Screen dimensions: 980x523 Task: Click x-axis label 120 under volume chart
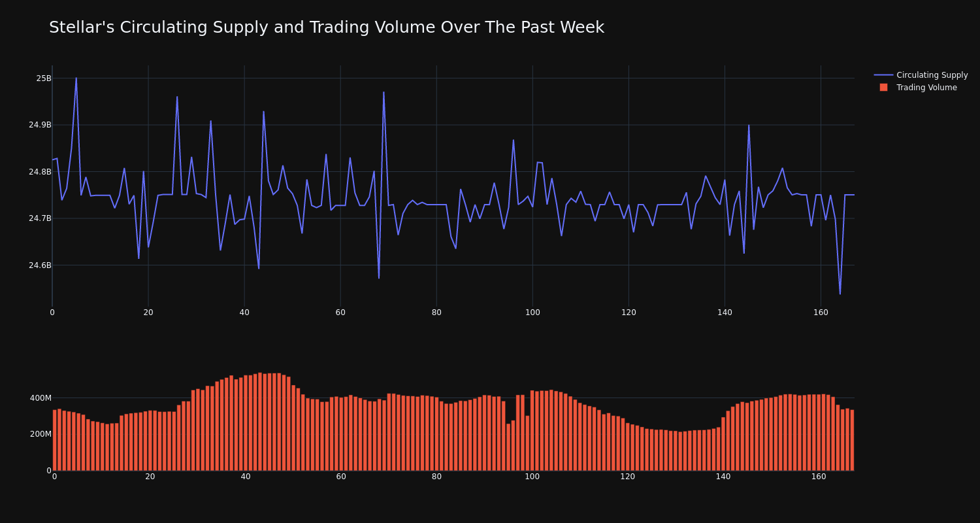628,477
